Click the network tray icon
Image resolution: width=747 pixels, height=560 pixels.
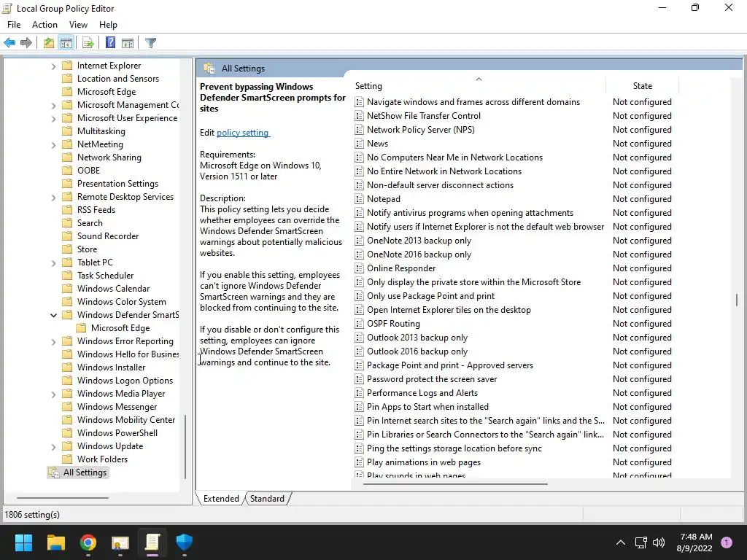coord(640,542)
